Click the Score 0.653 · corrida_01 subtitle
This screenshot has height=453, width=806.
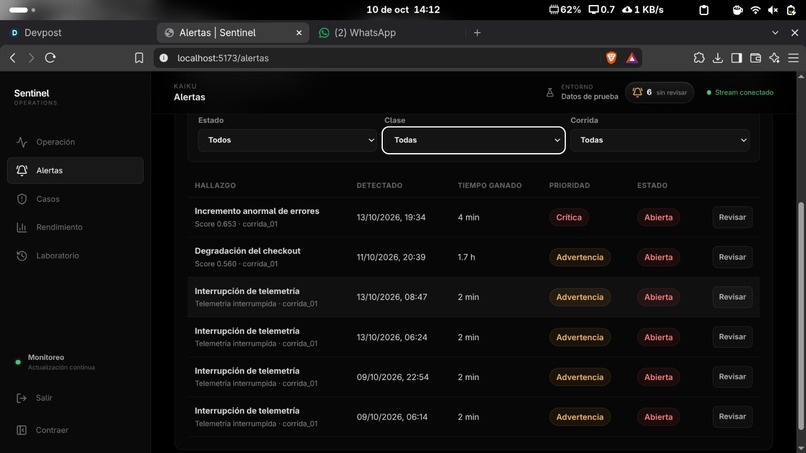point(236,224)
